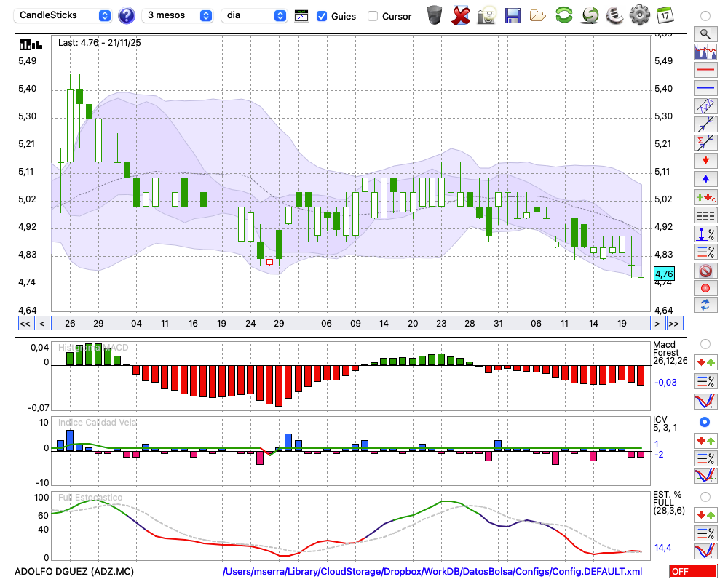Viewport: 728px width, 582px height.
Task: Open the dia interval dropdown
Action: [x=255, y=15]
